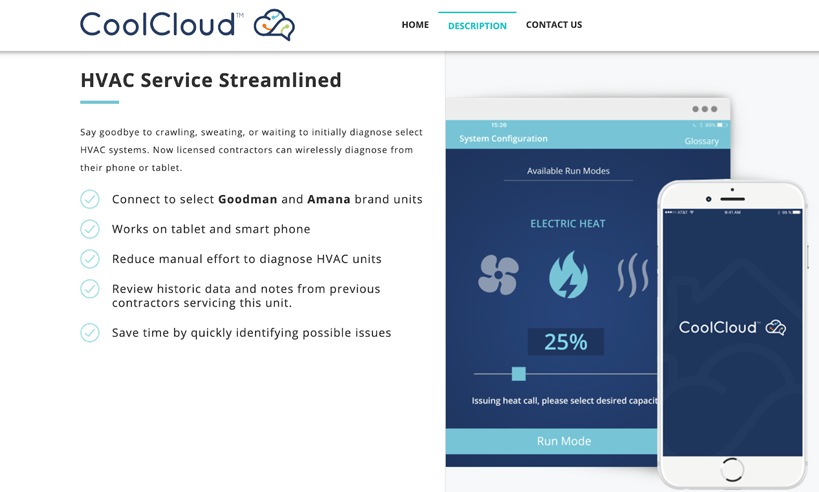Viewport: 819px width, 492px height.
Task: Open the HOME menu item
Action: [415, 25]
